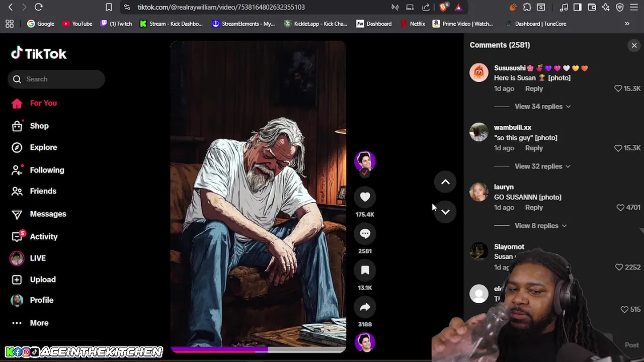644x362 pixels.
Task: Go to next video with the down chevron
Action: pyautogui.click(x=445, y=212)
